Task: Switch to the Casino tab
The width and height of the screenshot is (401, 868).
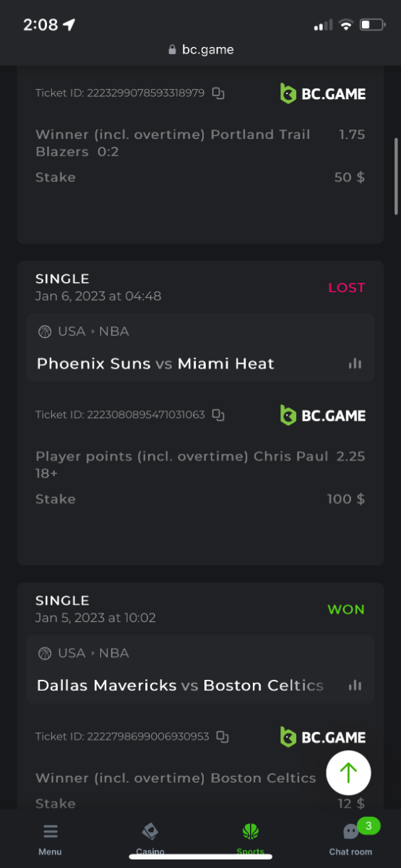Action: tap(150, 839)
